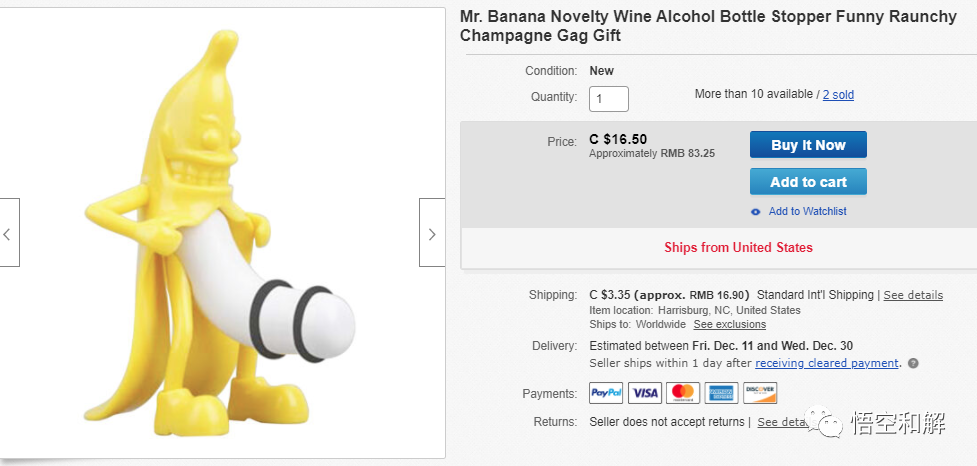Open the returns 'See details' link
The width and height of the screenshot is (977, 466).
(783, 422)
